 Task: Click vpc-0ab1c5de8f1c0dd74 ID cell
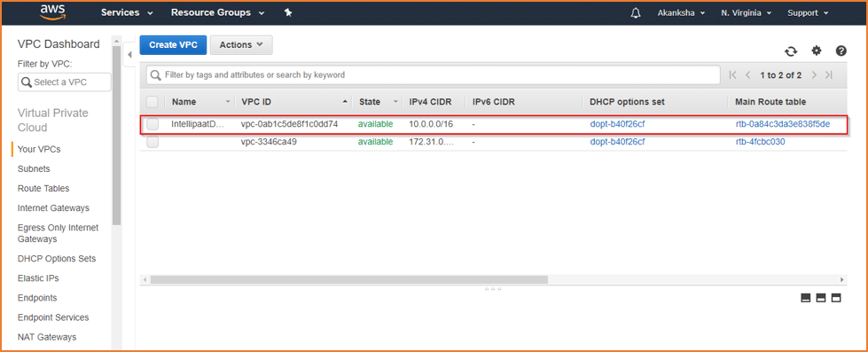tap(290, 124)
